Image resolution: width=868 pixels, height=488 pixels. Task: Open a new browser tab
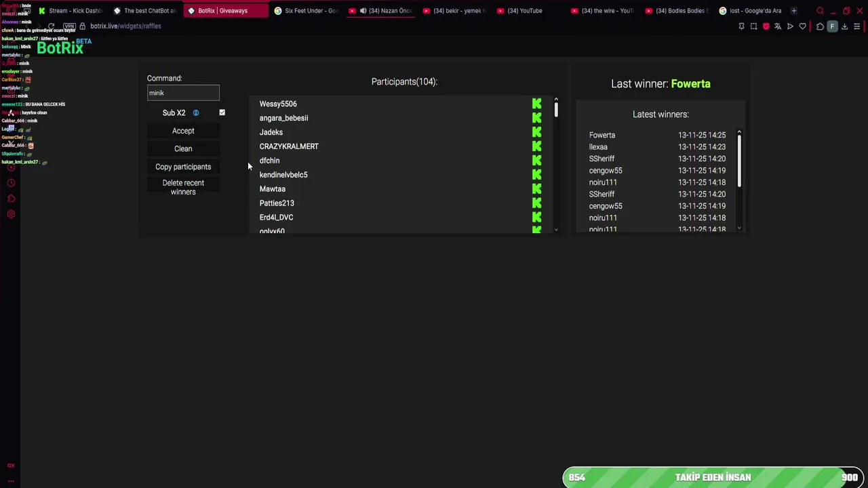[794, 11]
